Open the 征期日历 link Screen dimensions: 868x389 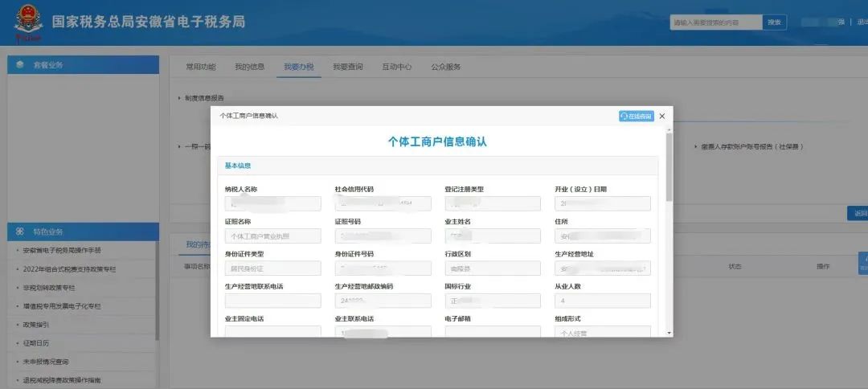(x=36, y=343)
